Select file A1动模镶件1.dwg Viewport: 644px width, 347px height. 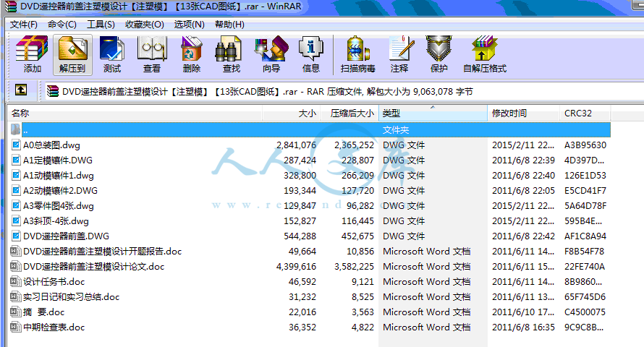[x=59, y=176]
